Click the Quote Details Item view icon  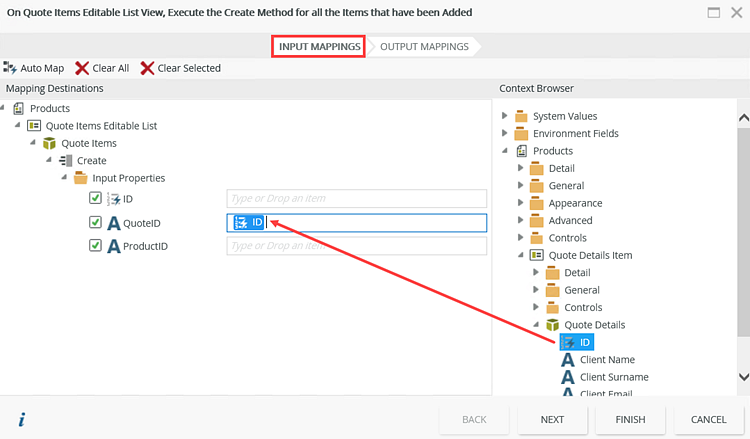[x=536, y=255]
